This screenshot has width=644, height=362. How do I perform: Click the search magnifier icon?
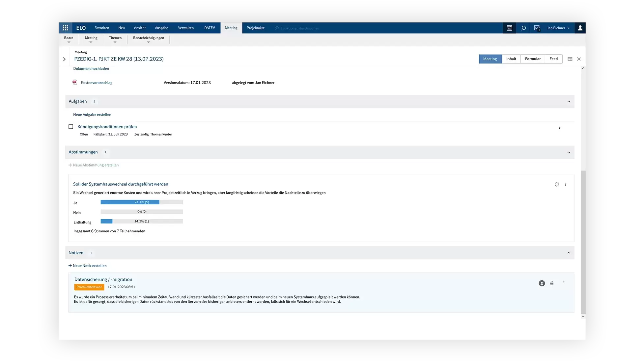click(x=523, y=28)
